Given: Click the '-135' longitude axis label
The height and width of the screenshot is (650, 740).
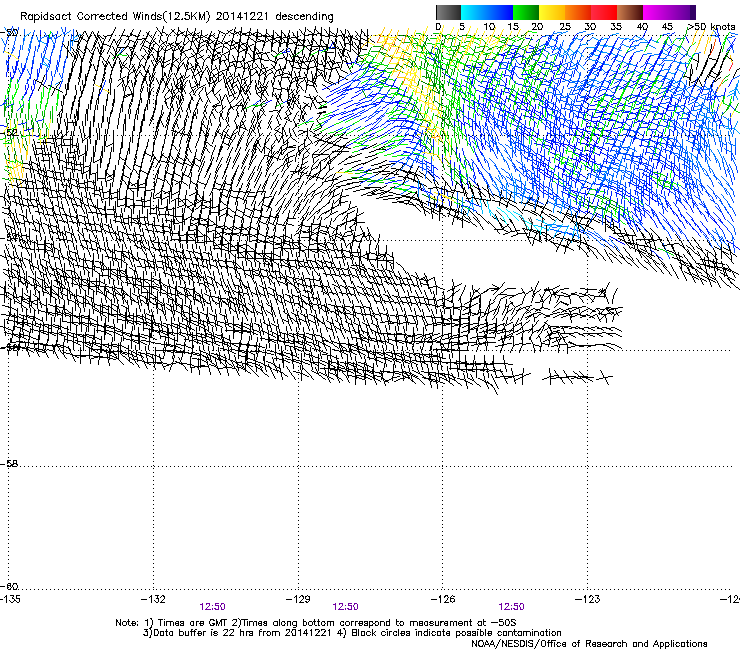Looking at the screenshot, I should pyautogui.click(x=10, y=599).
